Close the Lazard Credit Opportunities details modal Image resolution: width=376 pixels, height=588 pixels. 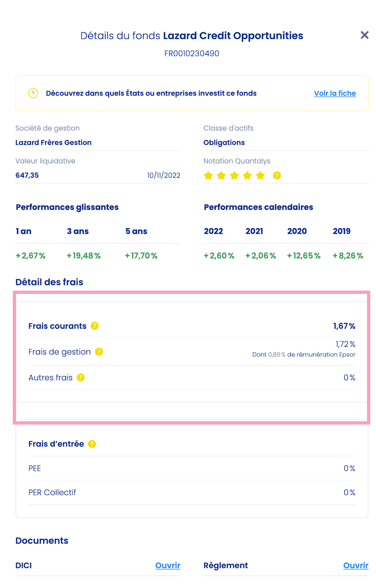[365, 35]
